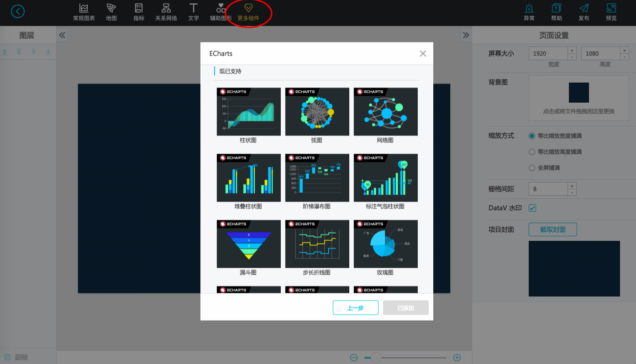
Task: Open the 关系网络 relationship network components
Action: [166, 12]
